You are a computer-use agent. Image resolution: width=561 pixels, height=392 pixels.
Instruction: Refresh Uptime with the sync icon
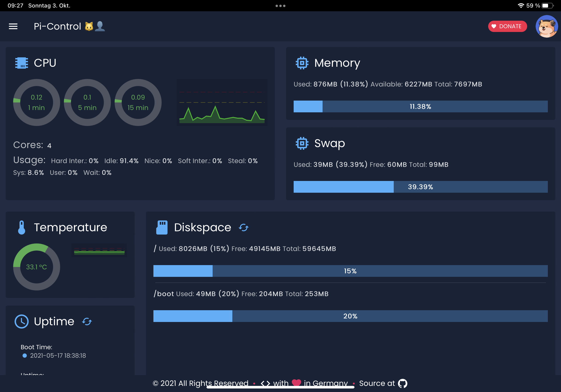(87, 322)
